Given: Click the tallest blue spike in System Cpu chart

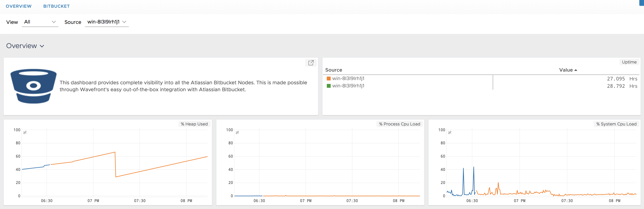Looking at the screenshot, I should tap(473, 167).
